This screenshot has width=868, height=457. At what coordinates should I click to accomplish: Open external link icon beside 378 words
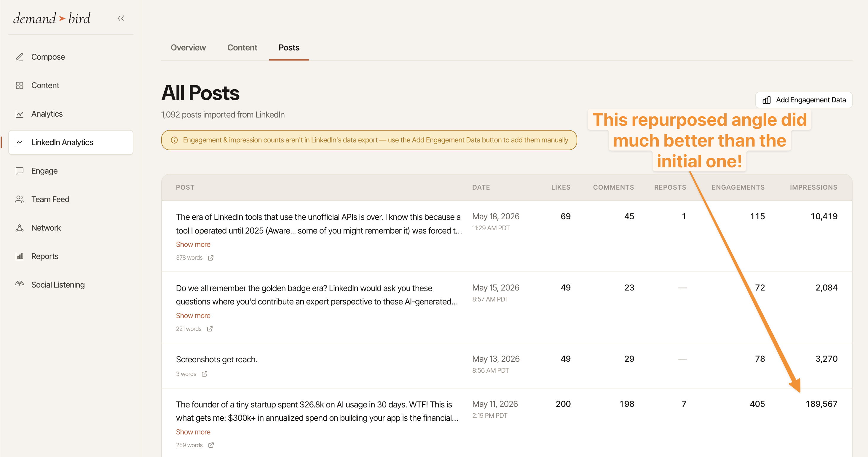(210, 258)
